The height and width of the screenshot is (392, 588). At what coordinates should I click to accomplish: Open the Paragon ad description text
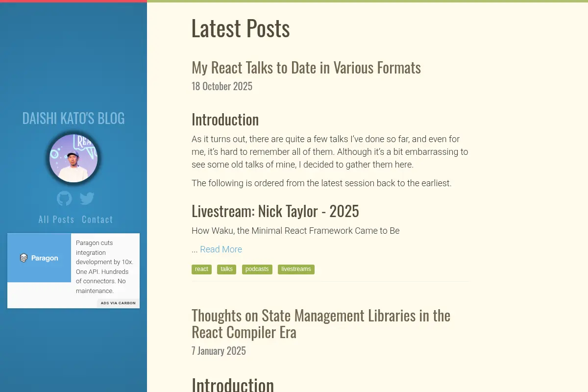[x=104, y=267]
